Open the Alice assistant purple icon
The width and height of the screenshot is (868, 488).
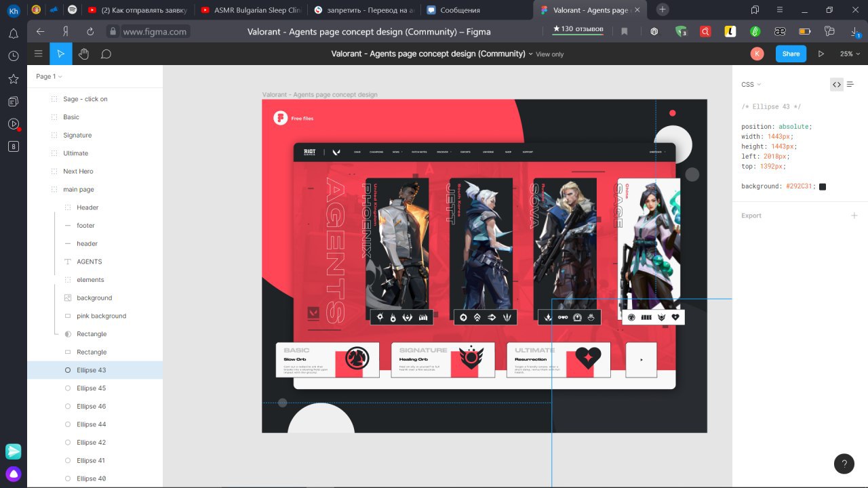(x=14, y=473)
